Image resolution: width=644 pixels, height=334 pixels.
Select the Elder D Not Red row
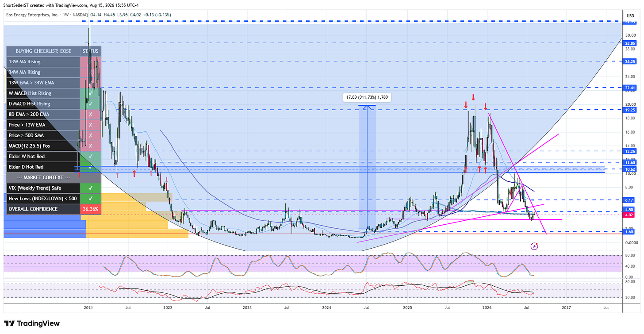coord(54,167)
